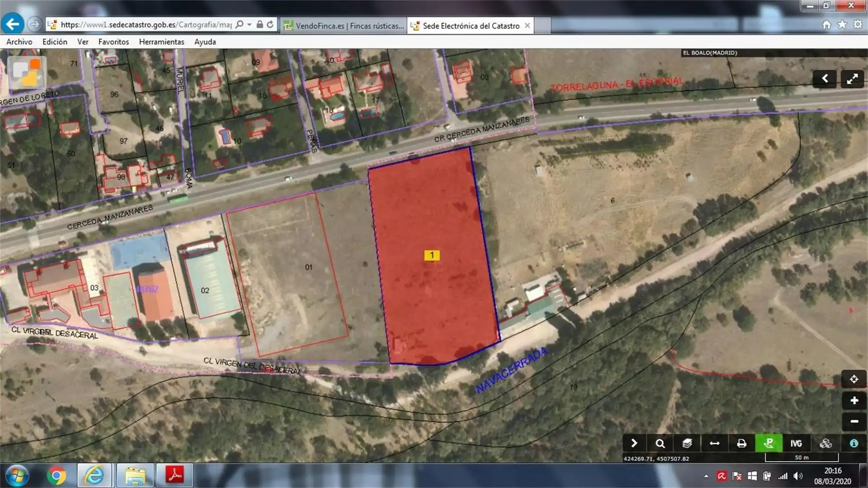Viewport: 868px width, 488px height.
Task: Open File Explorer from the taskbar
Action: point(135,475)
